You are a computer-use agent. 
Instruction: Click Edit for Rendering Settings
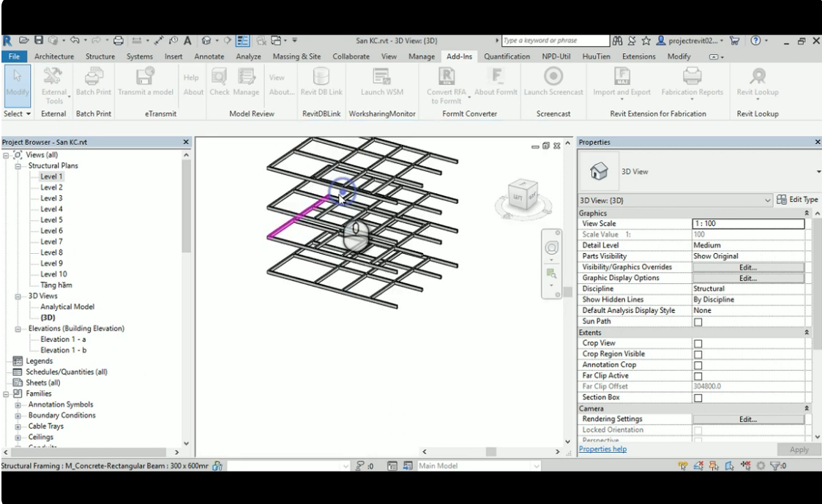pyautogui.click(x=748, y=420)
